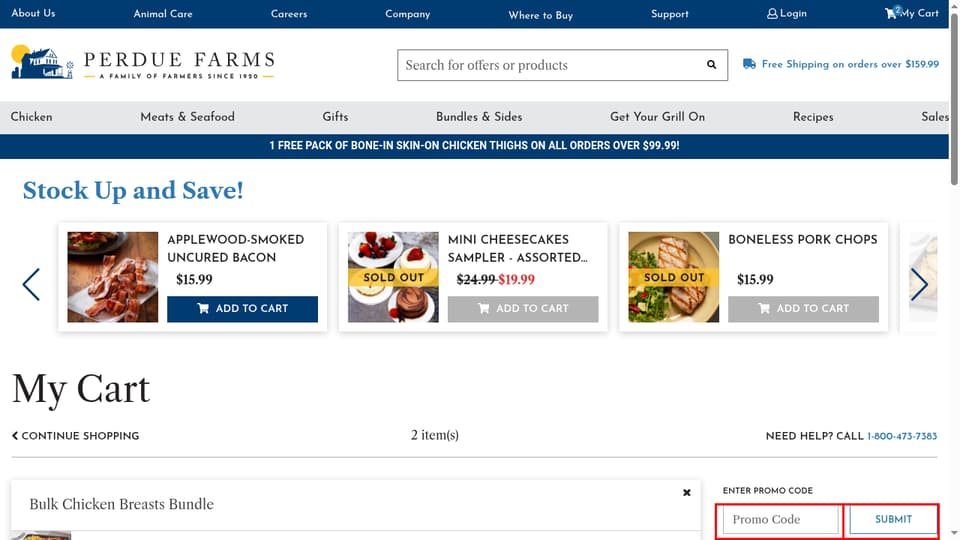Screen dimensions: 960x540
Task: Open the bacon product thumbnail
Action: click(x=113, y=277)
